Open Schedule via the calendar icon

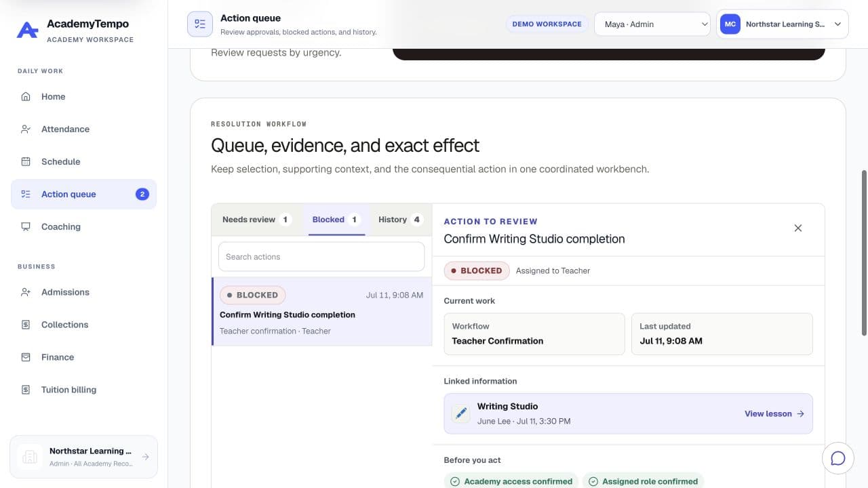click(x=26, y=161)
